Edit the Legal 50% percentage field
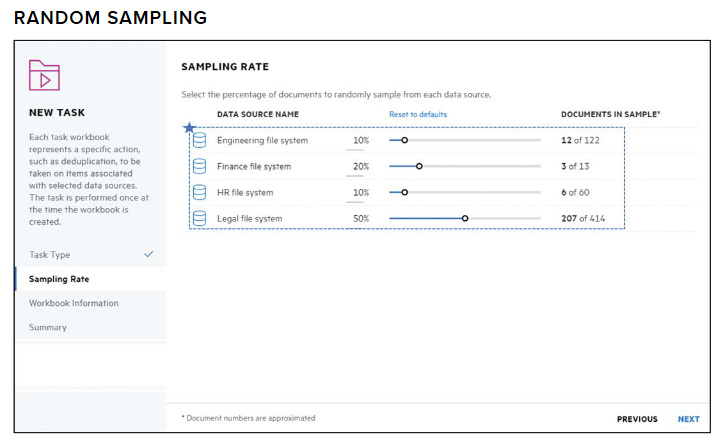Viewport: 725px width, 446px height. point(360,219)
